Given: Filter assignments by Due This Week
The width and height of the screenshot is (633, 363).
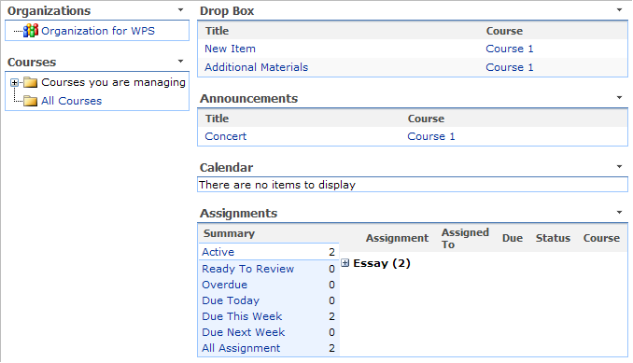Looking at the screenshot, I should point(242,316).
